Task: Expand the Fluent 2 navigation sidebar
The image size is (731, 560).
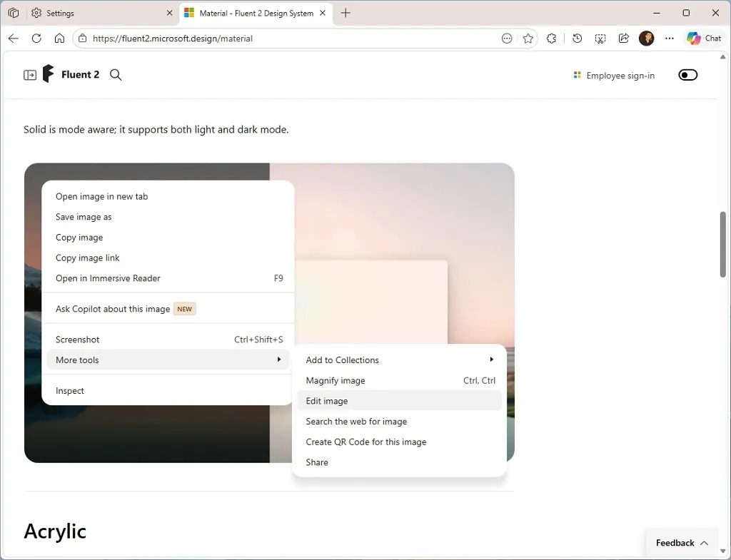Action: pos(29,74)
